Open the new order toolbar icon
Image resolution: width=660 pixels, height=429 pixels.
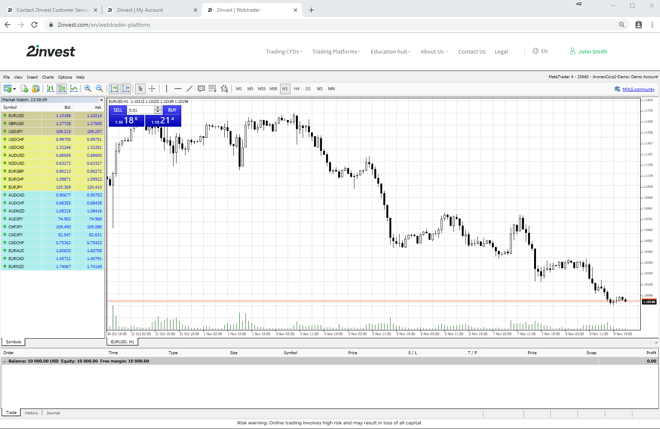pos(7,88)
